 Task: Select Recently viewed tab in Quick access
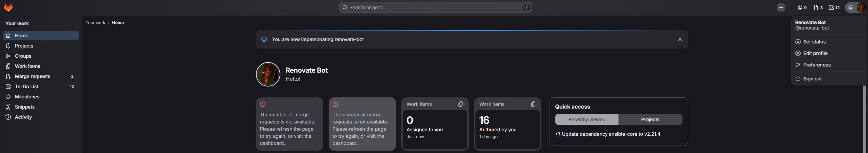[x=587, y=119]
